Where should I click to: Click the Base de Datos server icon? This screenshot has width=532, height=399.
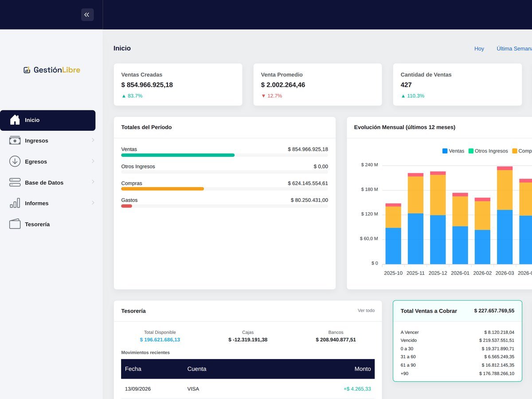(x=15, y=182)
